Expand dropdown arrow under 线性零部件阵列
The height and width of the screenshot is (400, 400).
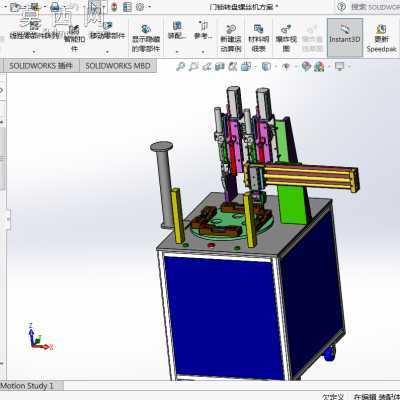click(x=34, y=52)
